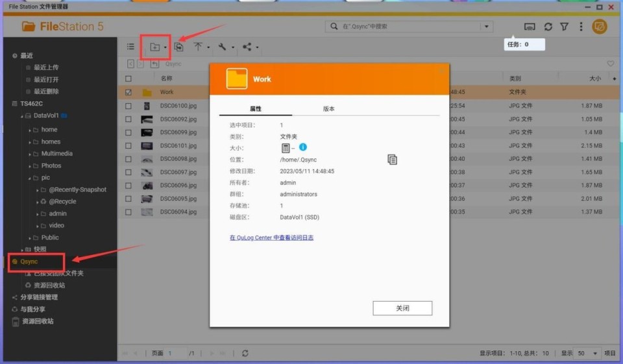The height and width of the screenshot is (364, 623).
Task: Collapse the DataVol1 tree node
Action: [22, 116]
